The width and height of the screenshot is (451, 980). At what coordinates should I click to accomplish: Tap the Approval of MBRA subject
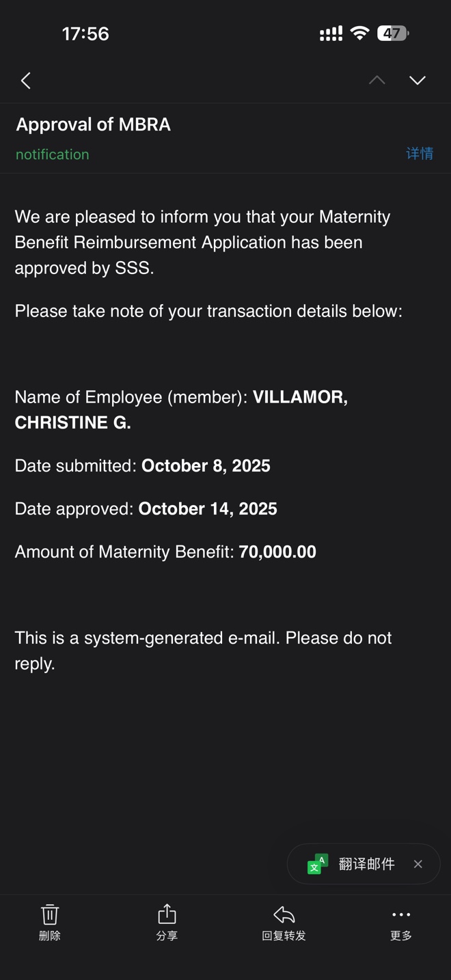click(94, 124)
